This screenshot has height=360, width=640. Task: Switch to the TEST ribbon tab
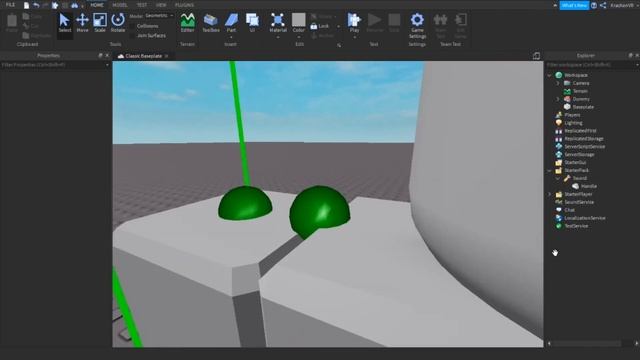pos(142,5)
